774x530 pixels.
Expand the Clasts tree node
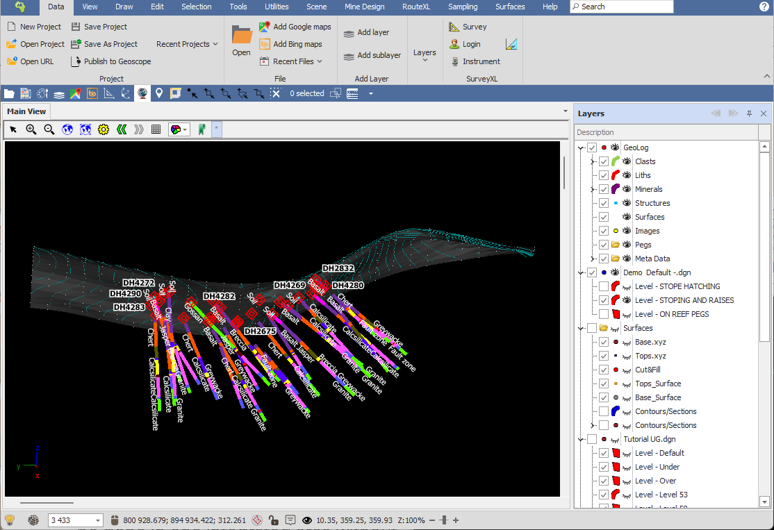pos(593,161)
